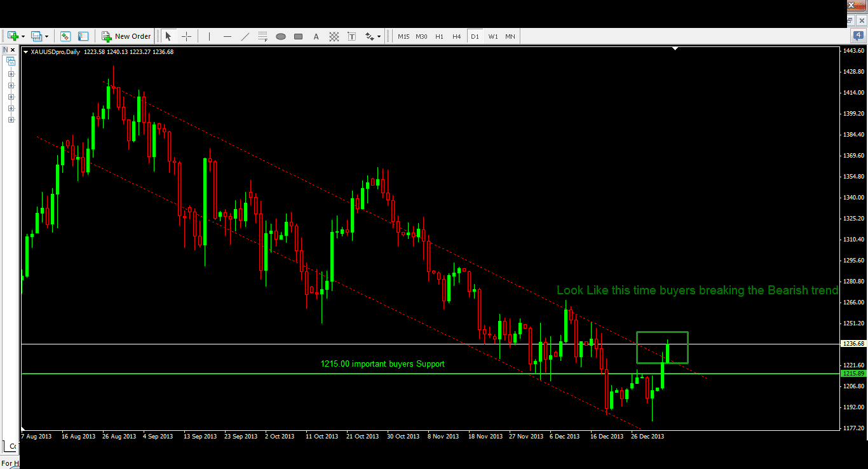Expand the first Navigator tree node
The height and width of the screenshot is (469, 868).
[11, 74]
